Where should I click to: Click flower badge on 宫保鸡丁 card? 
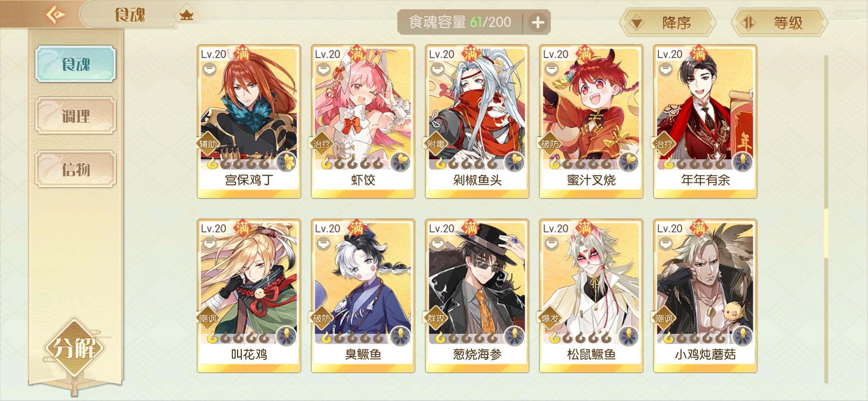[286, 162]
